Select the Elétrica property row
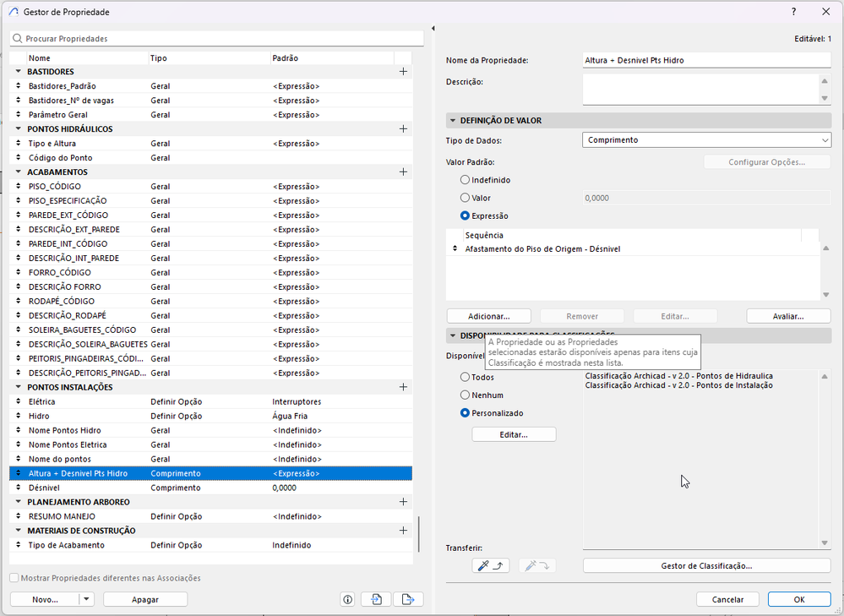 [x=211, y=401]
